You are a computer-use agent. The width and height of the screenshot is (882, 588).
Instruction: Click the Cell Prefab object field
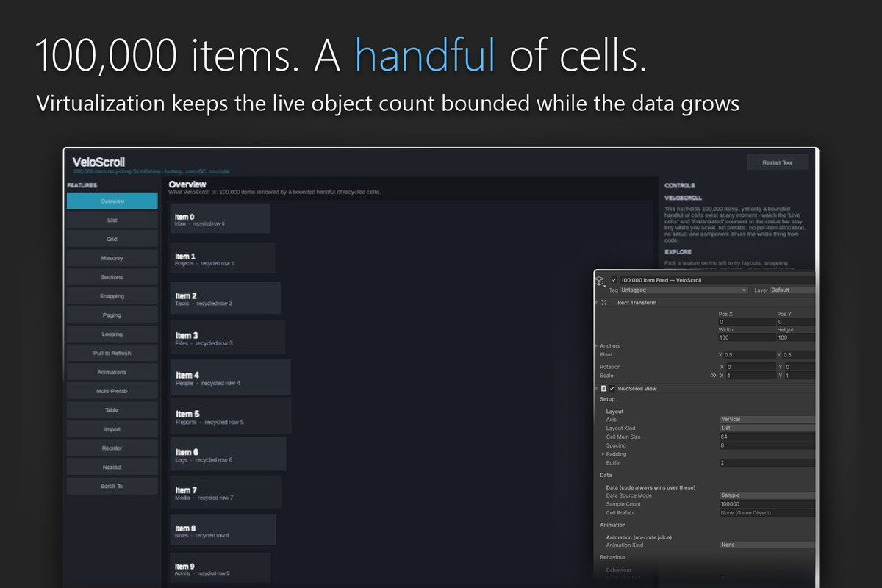pyautogui.click(x=767, y=513)
